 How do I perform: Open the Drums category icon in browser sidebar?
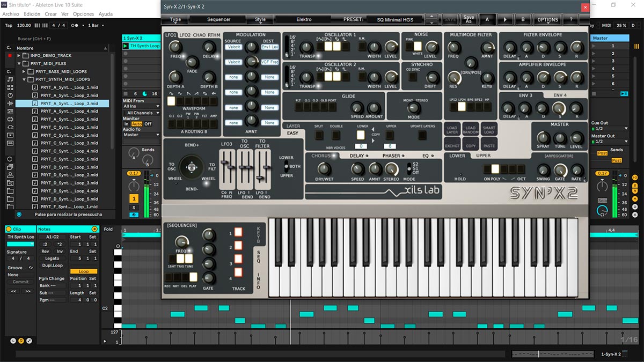click(x=10, y=87)
